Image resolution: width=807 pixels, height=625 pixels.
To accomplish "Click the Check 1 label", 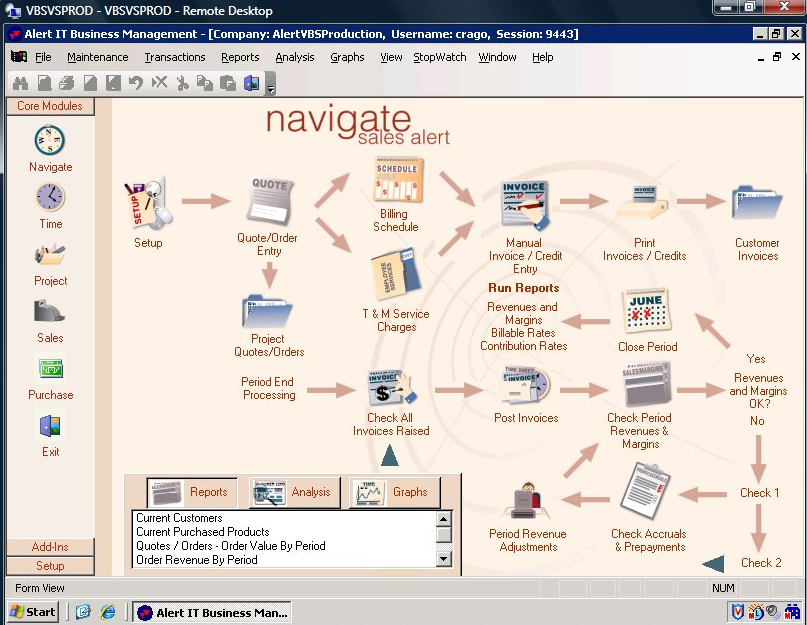I will pyautogui.click(x=759, y=493).
